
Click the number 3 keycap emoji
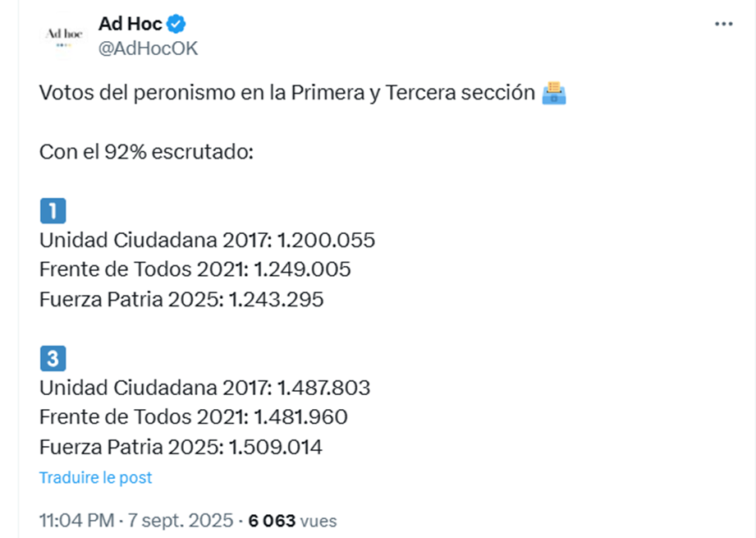(x=53, y=358)
